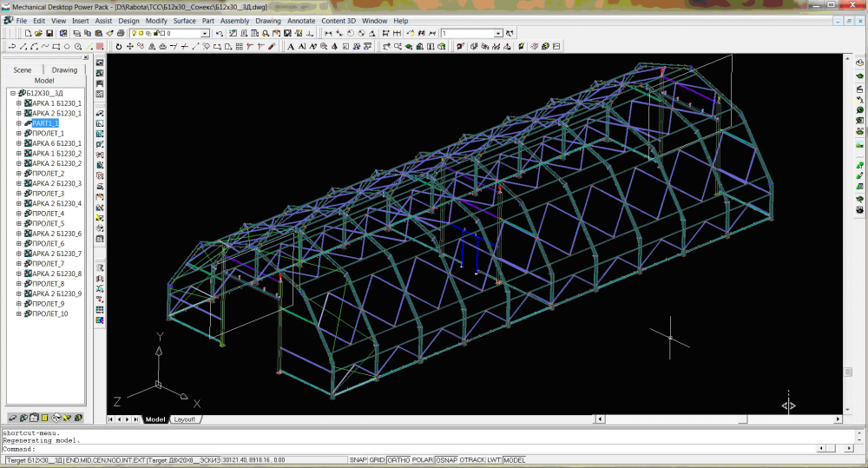Select the Move tool icon

tap(130, 46)
